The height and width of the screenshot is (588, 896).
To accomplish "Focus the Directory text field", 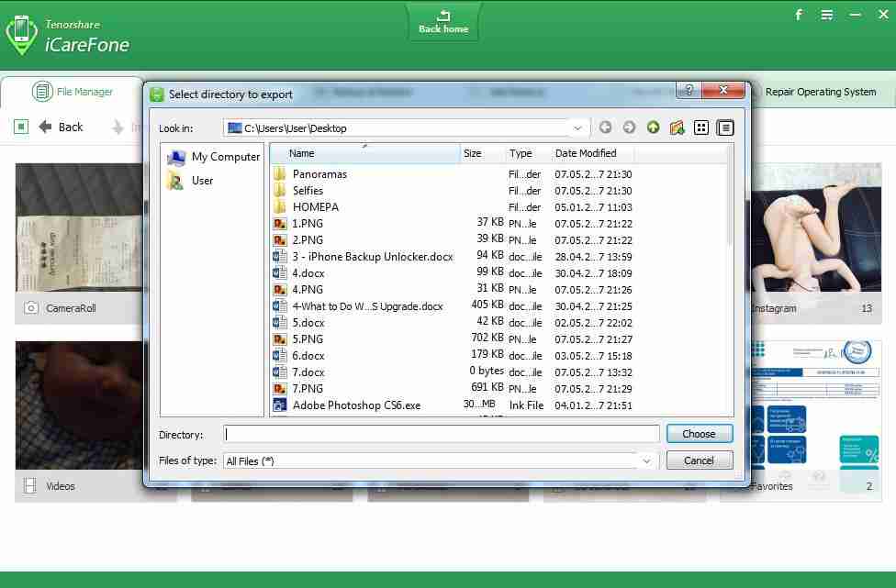I will point(442,435).
